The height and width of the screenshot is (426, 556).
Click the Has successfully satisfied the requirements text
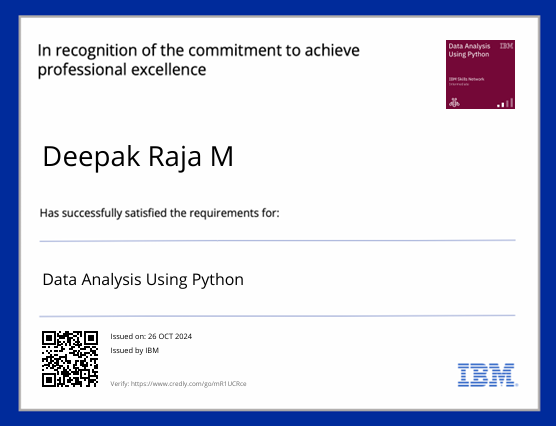[159, 213]
